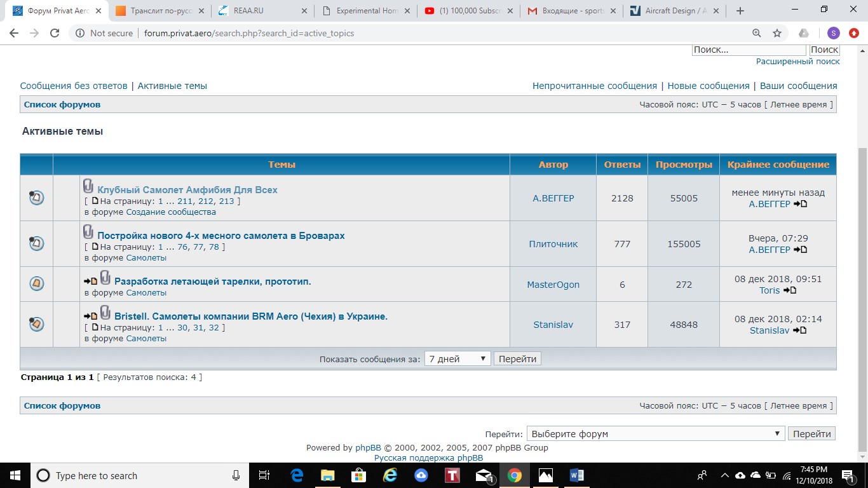Screen dimensions: 868x488
Task: Click the zoom magnifier icon in address bar
Action: [x=756, y=33]
